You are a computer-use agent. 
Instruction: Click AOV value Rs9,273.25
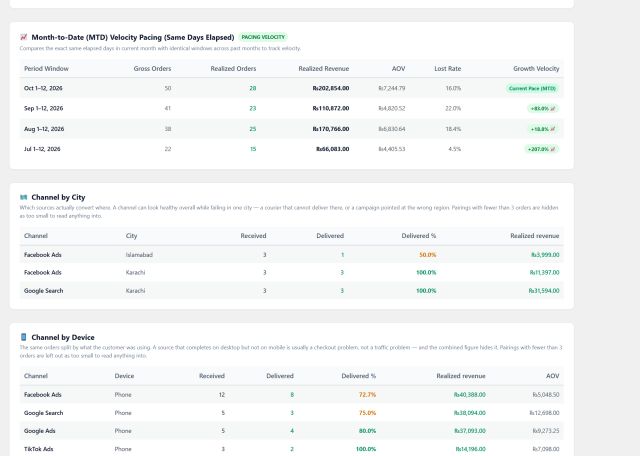point(546,431)
